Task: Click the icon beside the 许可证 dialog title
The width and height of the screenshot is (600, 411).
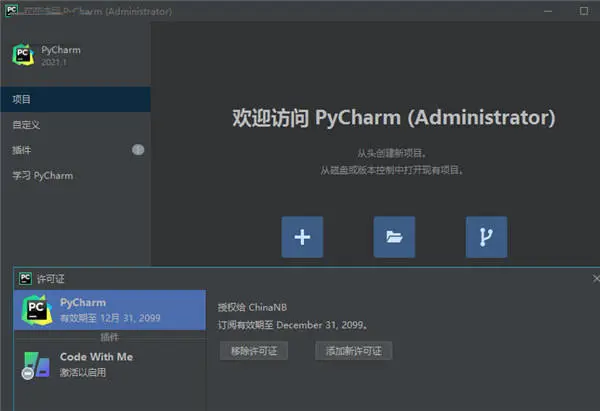Action: click(25, 278)
